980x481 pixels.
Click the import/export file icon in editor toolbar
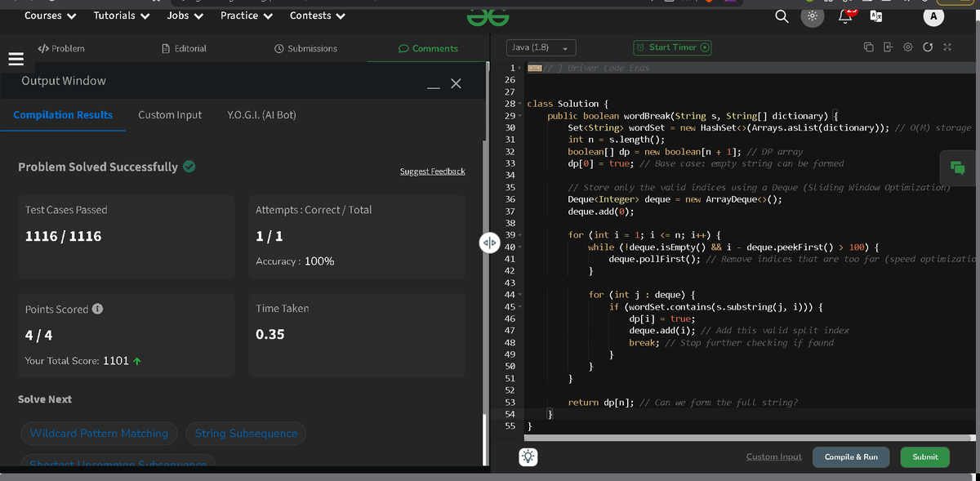tap(889, 47)
